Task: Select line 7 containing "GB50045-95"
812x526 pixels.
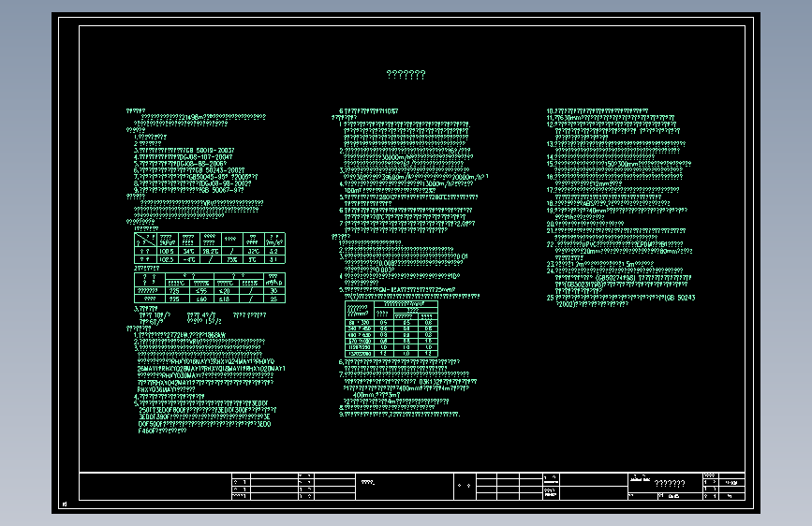Action: tap(195, 177)
